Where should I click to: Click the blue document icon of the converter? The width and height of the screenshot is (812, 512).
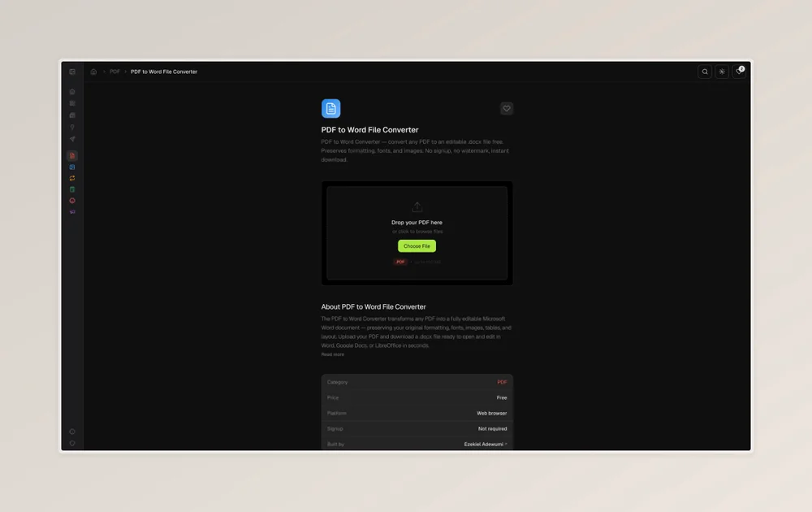pyautogui.click(x=330, y=108)
